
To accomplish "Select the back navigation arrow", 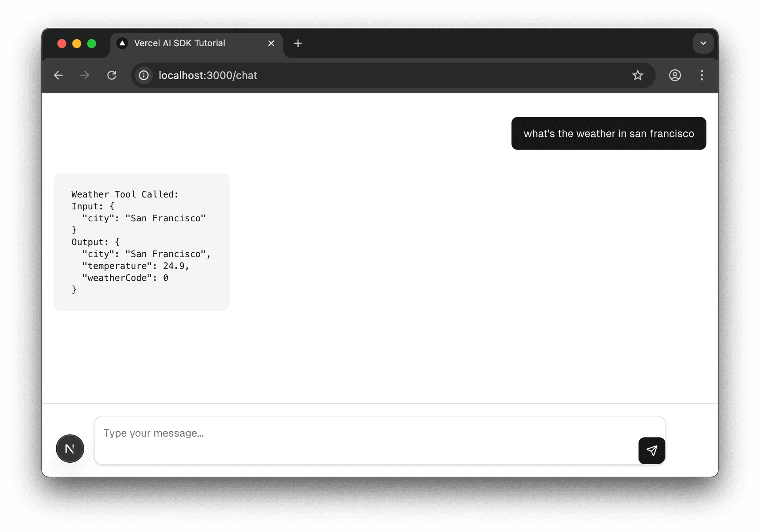I will 58,75.
